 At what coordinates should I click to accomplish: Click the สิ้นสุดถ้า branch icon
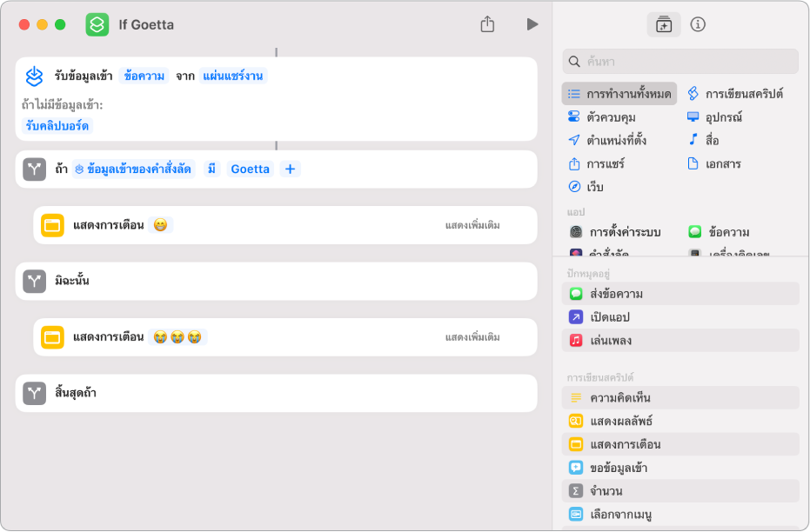pos(35,393)
